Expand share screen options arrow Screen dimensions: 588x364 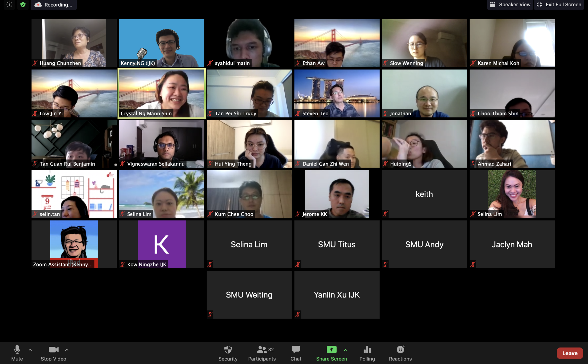point(346,350)
